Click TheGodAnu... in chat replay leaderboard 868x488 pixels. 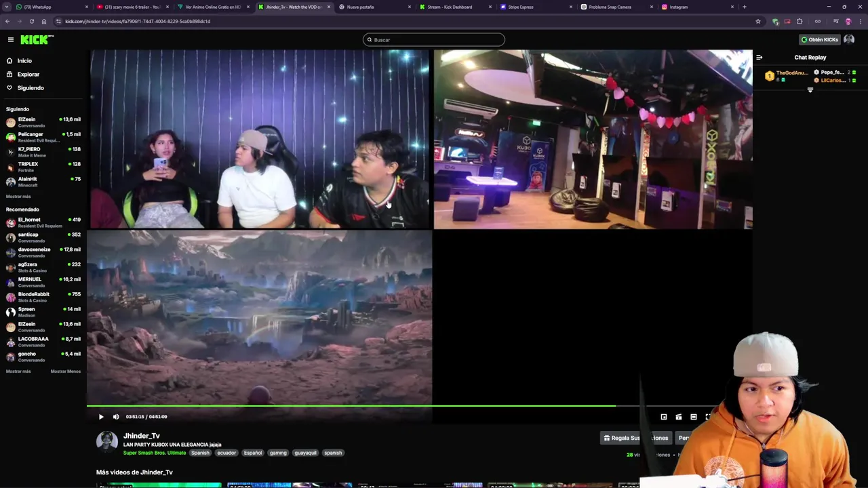(792, 73)
